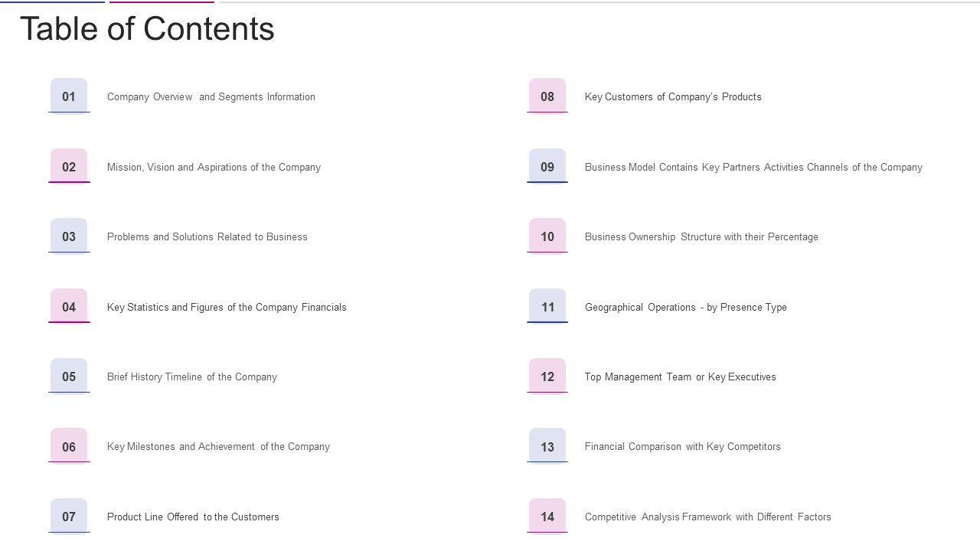Click the 02 number badge

69,167
